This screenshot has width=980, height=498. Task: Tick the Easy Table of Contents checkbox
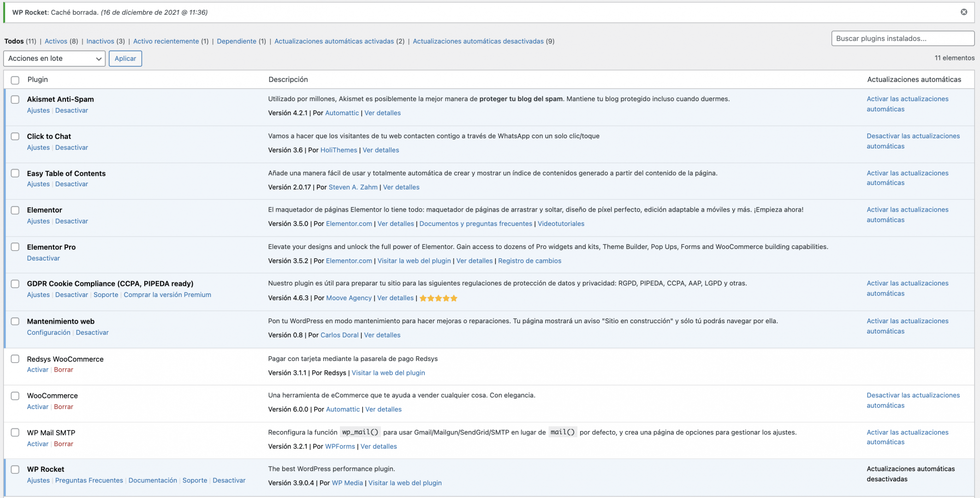[15, 173]
